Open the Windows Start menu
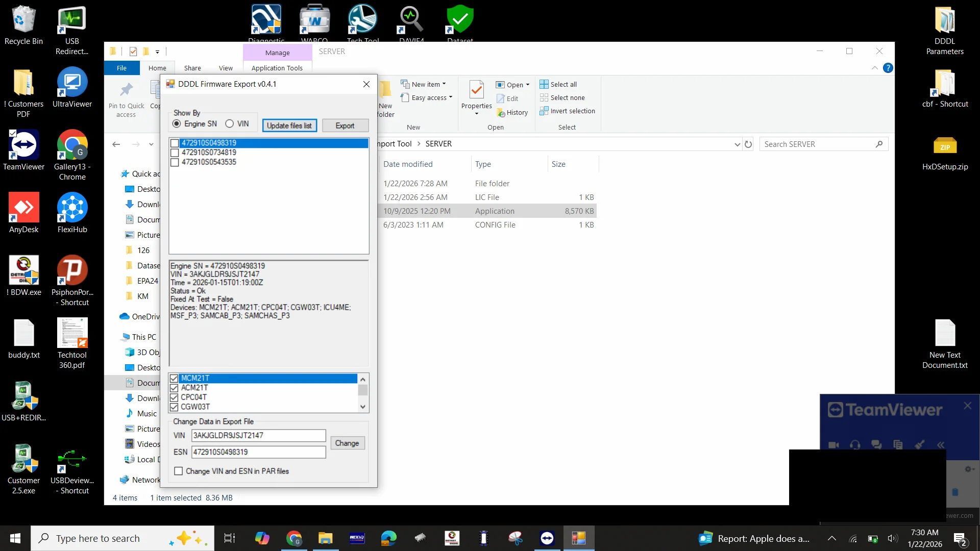The height and width of the screenshot is (551, 980). tap(15, 538)
